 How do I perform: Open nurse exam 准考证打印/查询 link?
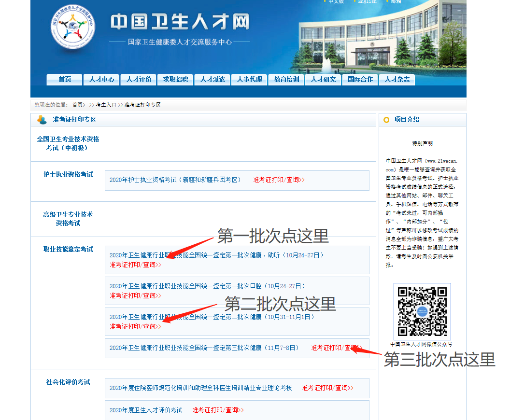pyautogui.click(x=279, y=180)
